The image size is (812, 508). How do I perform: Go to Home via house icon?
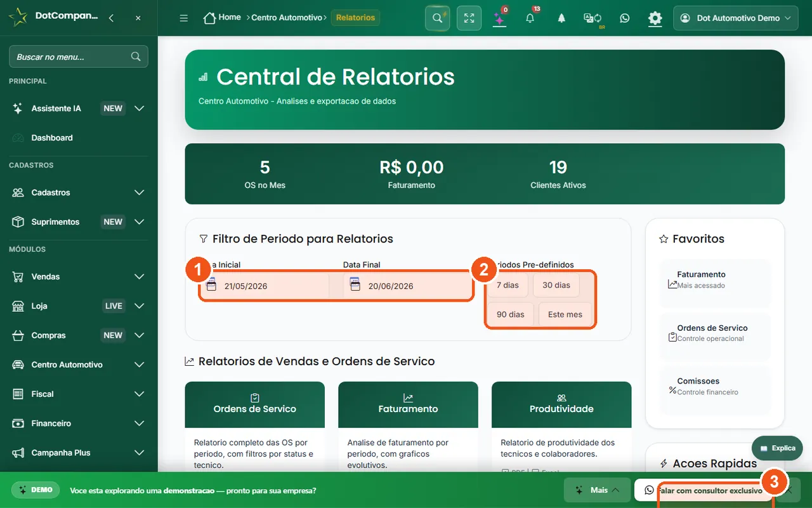(209, 18)
